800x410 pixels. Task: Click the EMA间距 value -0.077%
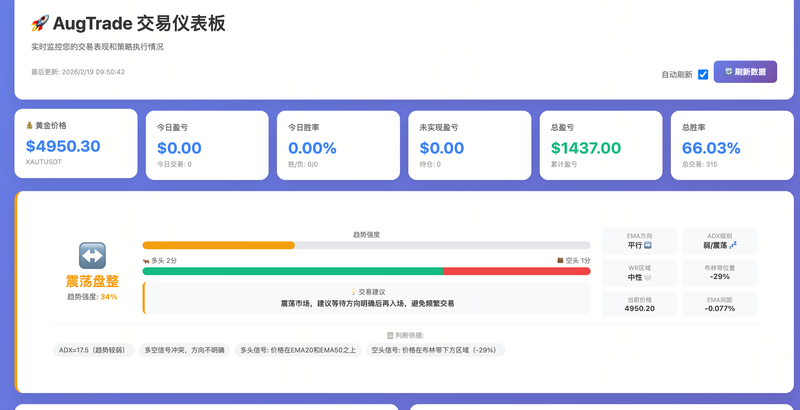(720, 309)
